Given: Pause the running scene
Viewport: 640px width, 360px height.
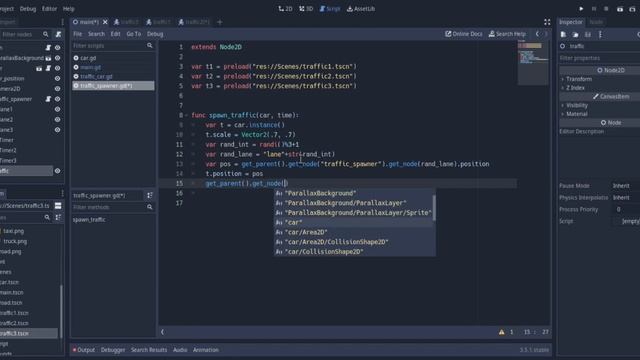Looking at the screenshot, I should 594,9.
